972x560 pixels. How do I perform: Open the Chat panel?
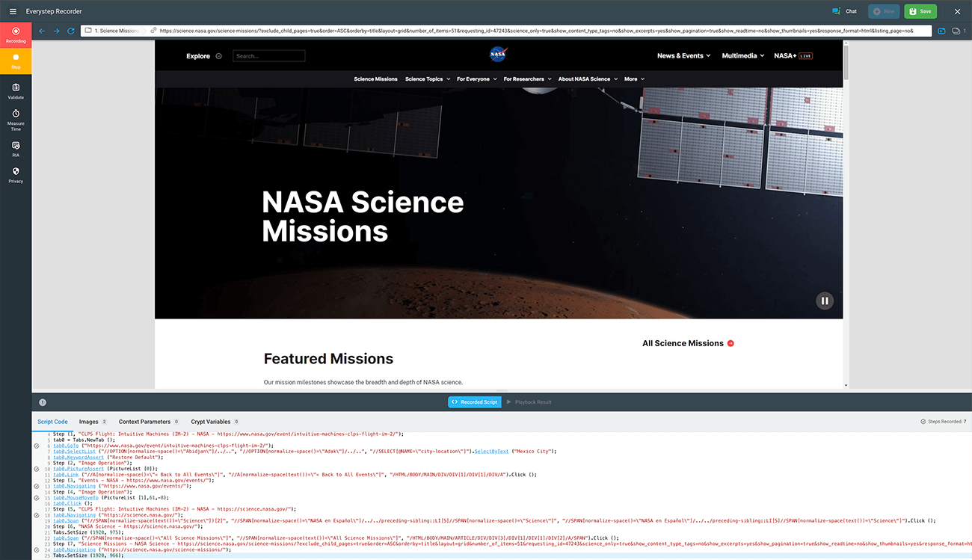845,11
